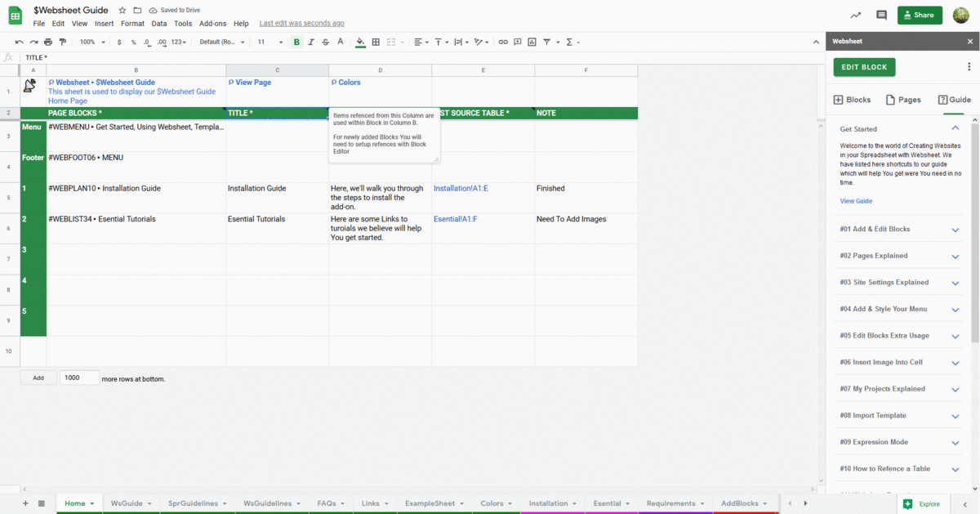980x514 pixels.
Task: Switch to the Guide tab
Action: (x=955, y=100)
